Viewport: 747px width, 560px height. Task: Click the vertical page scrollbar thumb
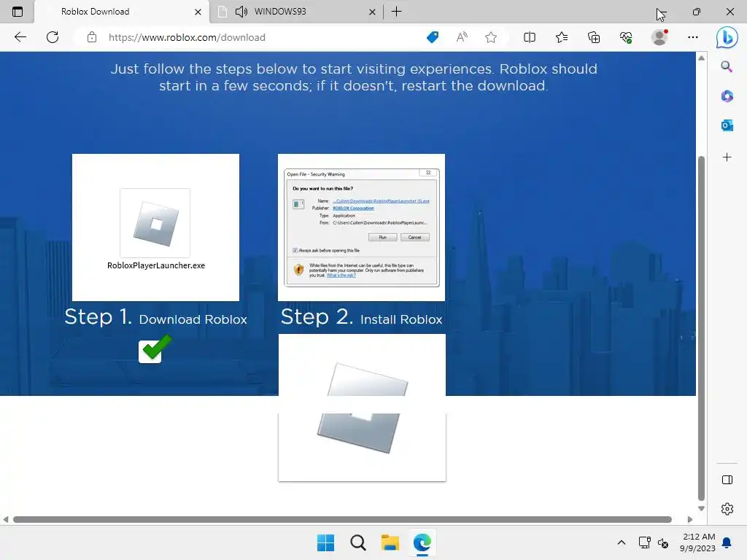[x=701, y=327]
